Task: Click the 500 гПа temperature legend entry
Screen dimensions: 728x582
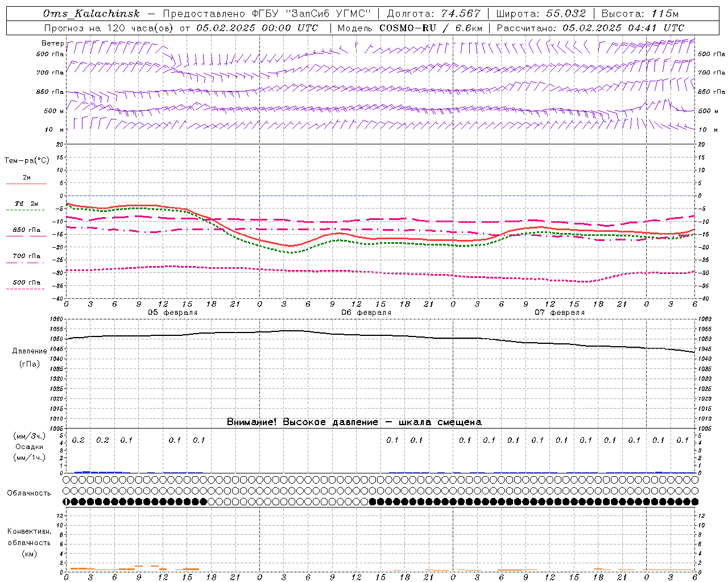Action: (27, 282)
